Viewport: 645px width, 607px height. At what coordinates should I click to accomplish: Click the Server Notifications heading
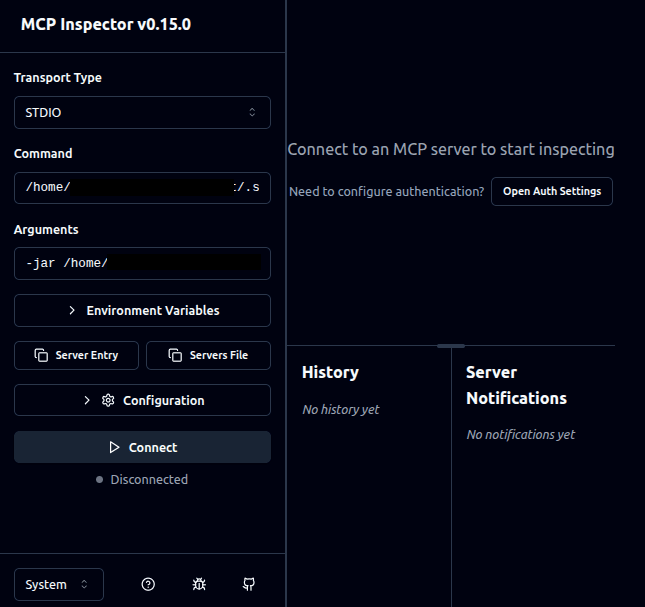pos(516,385)
